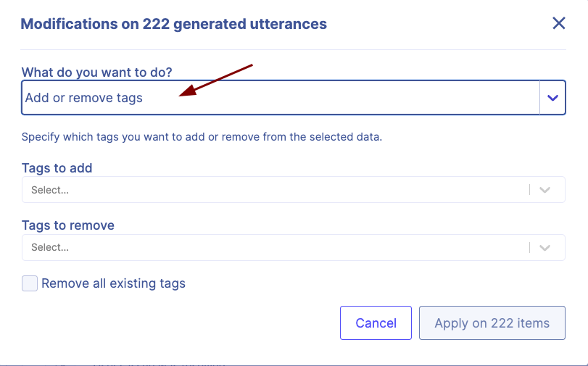Click the chevron icon in 'Tags to add'
Image resolution: width=588 pixels, height=366 pixels.
[x=546, y=190]
